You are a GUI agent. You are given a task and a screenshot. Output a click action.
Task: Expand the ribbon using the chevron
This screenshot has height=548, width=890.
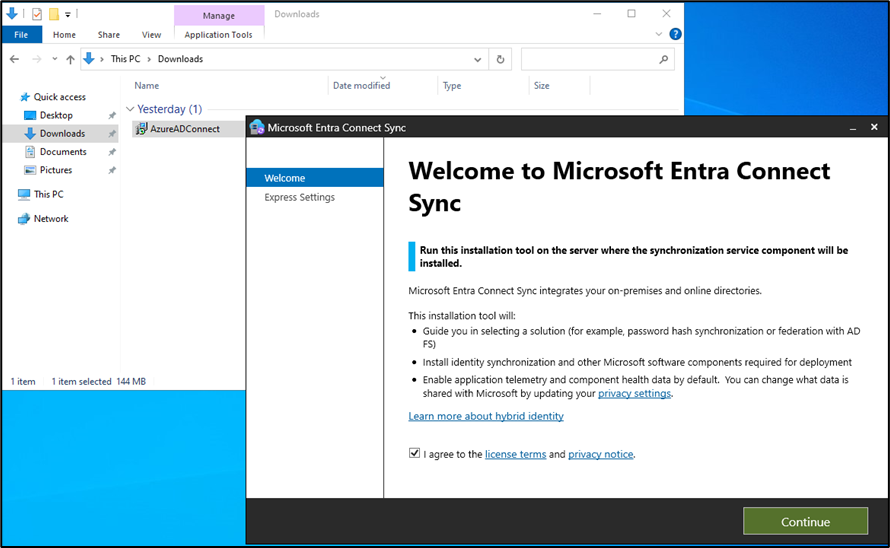coord(658,34)
